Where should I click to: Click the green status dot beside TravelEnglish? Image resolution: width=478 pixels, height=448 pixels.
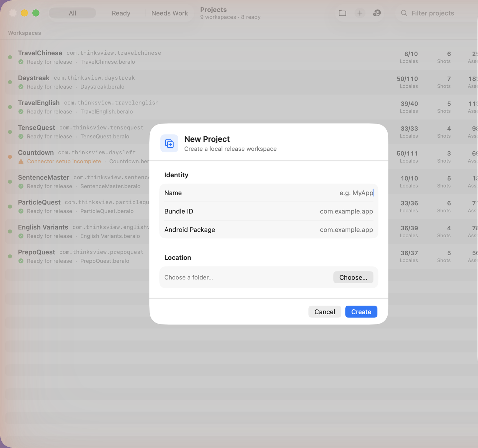10,107
